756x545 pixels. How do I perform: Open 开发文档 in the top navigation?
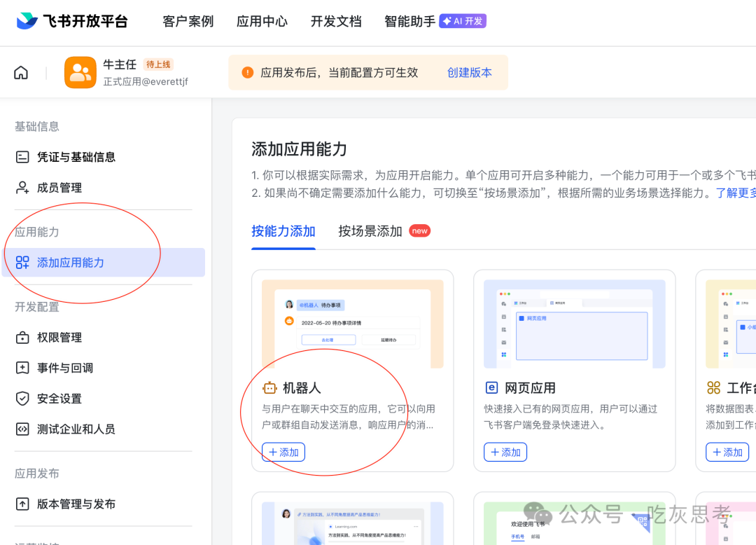(x=336, y=21)
